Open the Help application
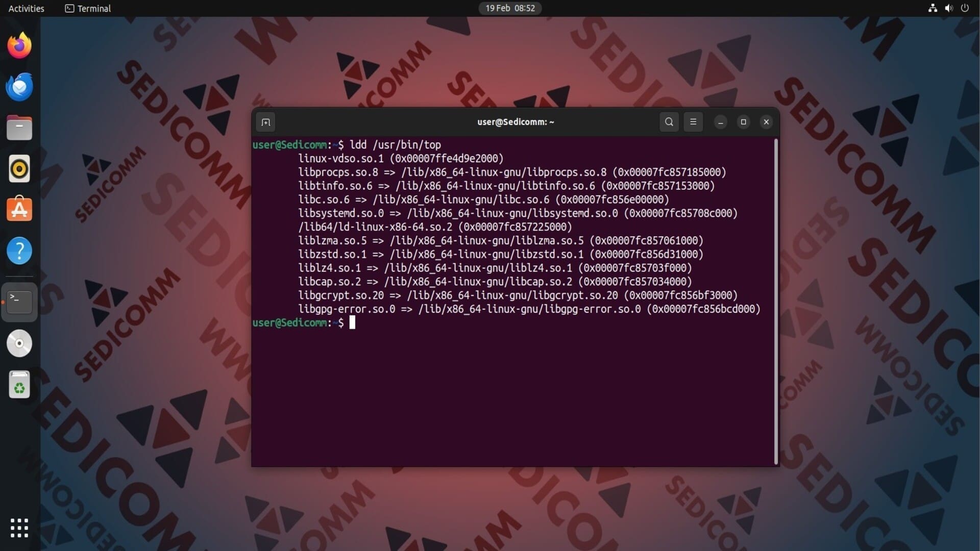Image resolution: width=980 pixels, height=551 pixels. coord(19,251)
